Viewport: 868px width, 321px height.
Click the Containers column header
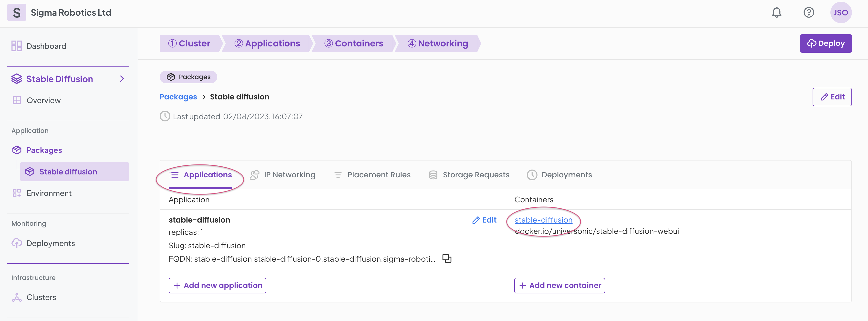[x=534, y=200]
